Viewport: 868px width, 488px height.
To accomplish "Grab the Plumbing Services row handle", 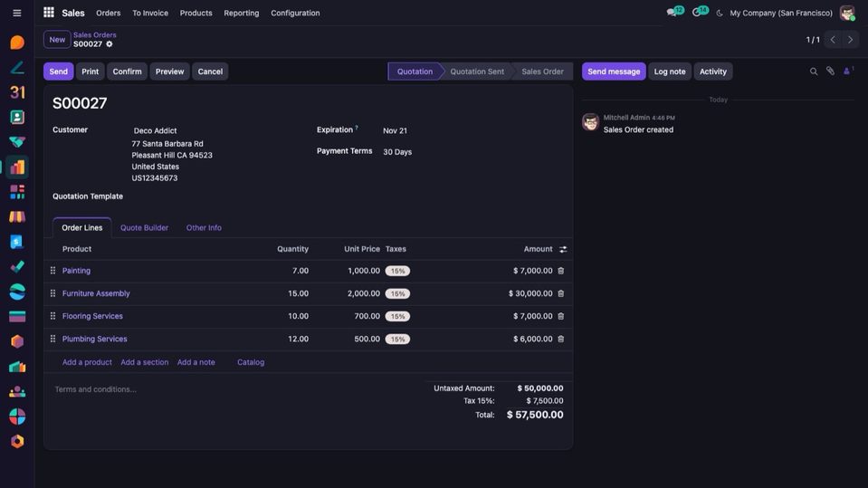I will [52, 339].
